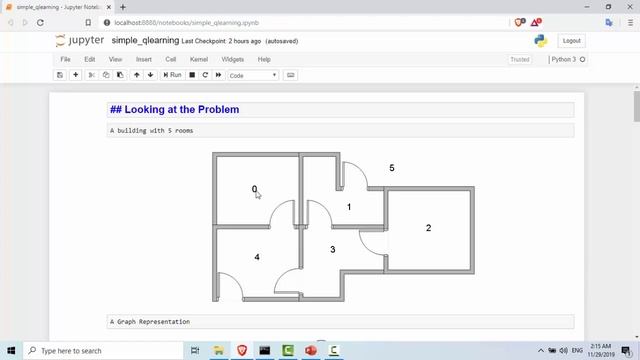Click the taskbar search box
640x360 pixels.
tap(103, 351)
